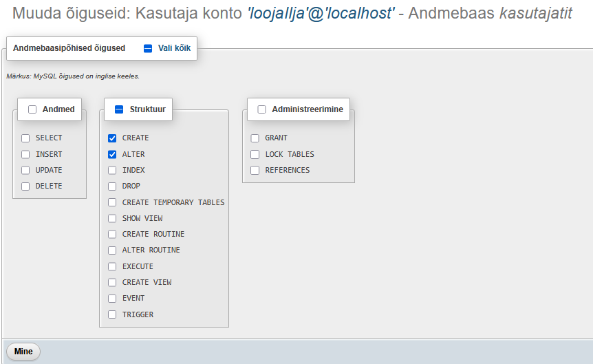This screenshot has width=593, height=364.
Task: Tick the CREATE ROUTINE checkbox
Action: (x=112, y=234)
